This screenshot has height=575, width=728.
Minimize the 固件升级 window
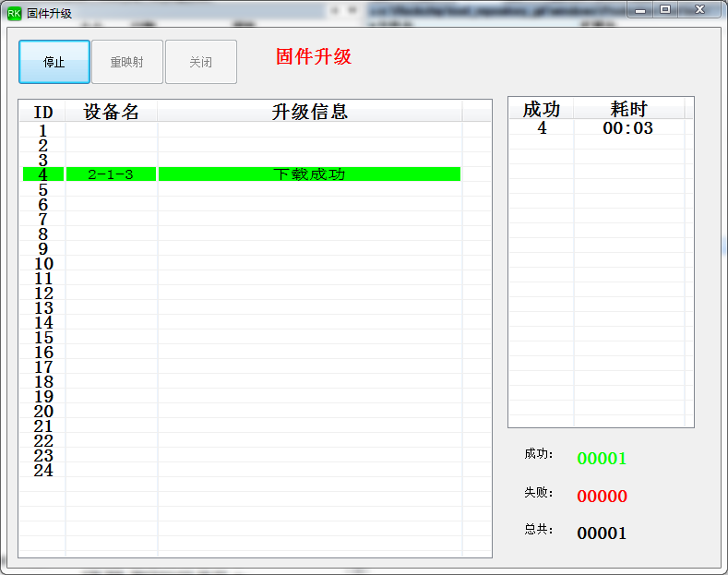click(x=640, y=9)
